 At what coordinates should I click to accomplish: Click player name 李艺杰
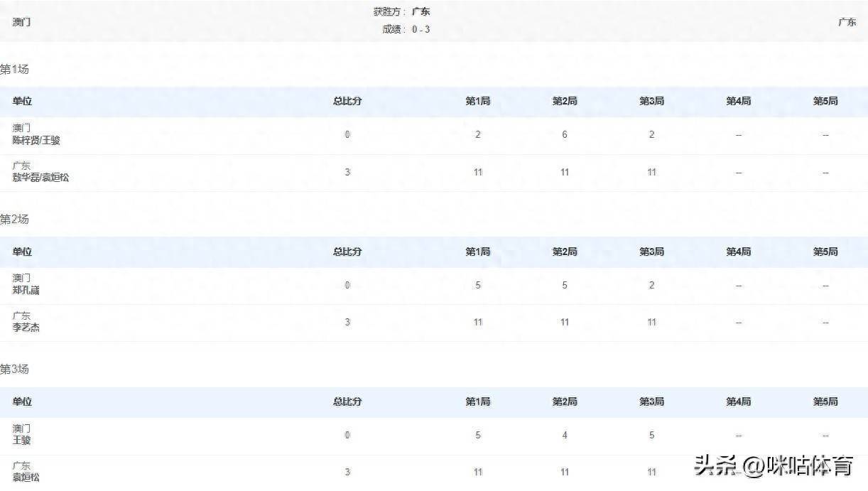[x=26, y=328]
